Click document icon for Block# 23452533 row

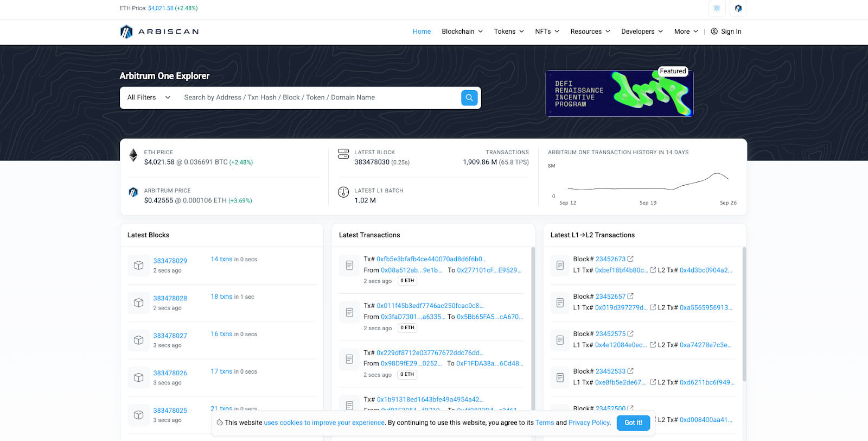[560, 378]
